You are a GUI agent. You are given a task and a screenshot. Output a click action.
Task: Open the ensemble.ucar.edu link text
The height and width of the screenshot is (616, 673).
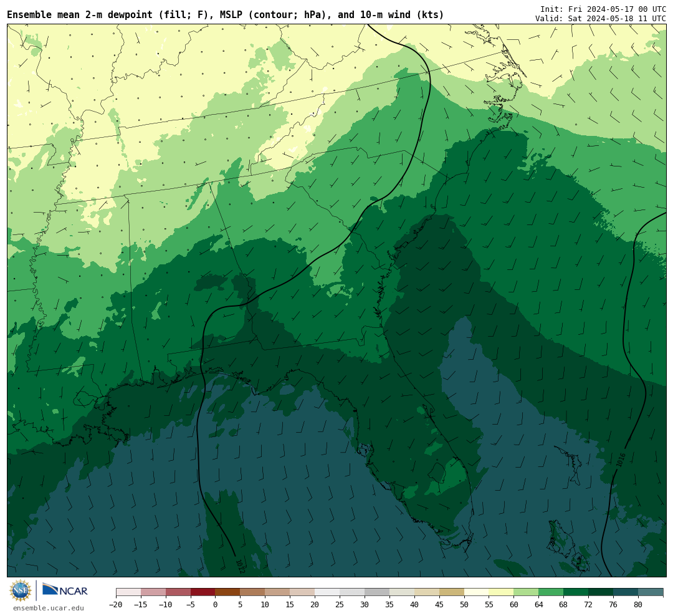pyautogui.click(x=49, y=608)
